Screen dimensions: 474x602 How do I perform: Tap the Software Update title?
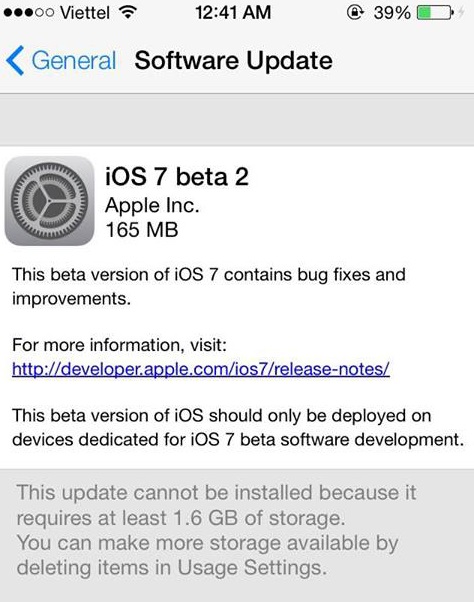click(x=233, y=61)
